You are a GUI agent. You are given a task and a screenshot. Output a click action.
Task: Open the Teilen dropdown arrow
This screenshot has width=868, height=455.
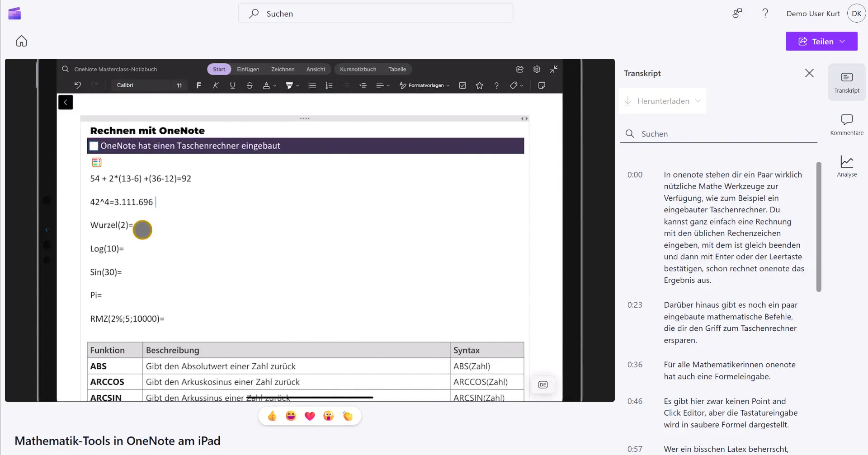click(x=843, y=42)
